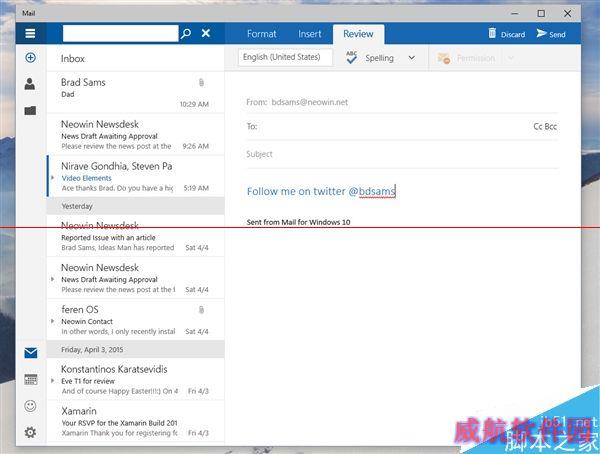The image size is (600, 454).
Task: Open Reported Issue with an article email
Action: (x=135, y=235)
